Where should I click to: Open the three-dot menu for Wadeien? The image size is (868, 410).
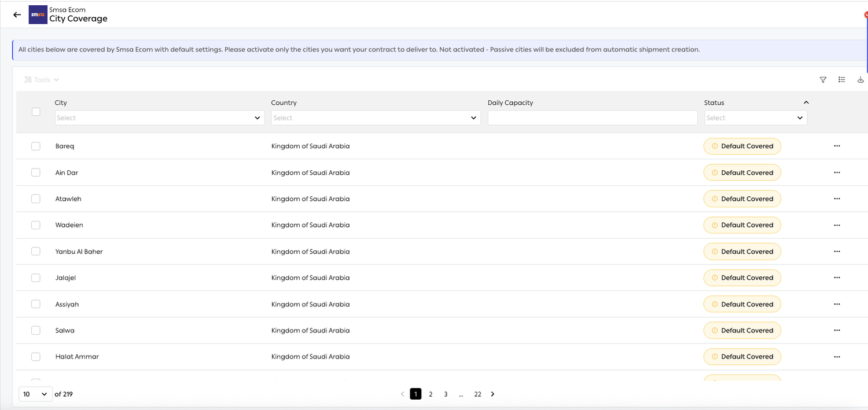[x=837, y=225]
